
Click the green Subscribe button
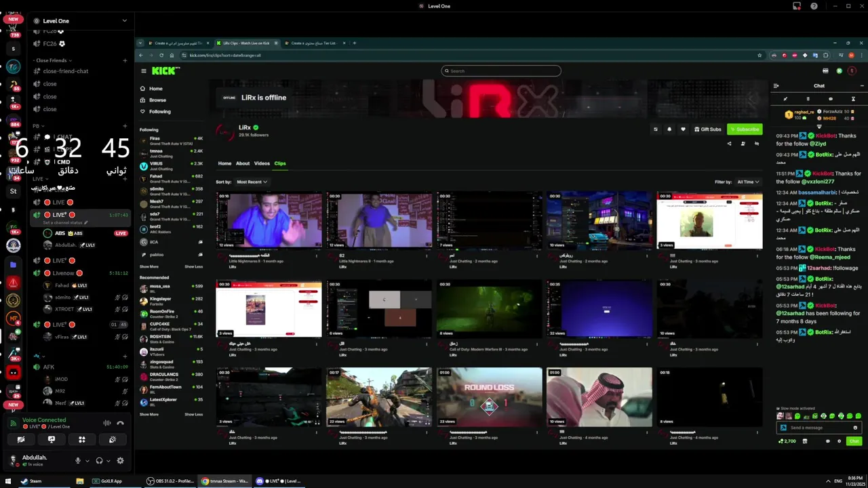[745, 129]
